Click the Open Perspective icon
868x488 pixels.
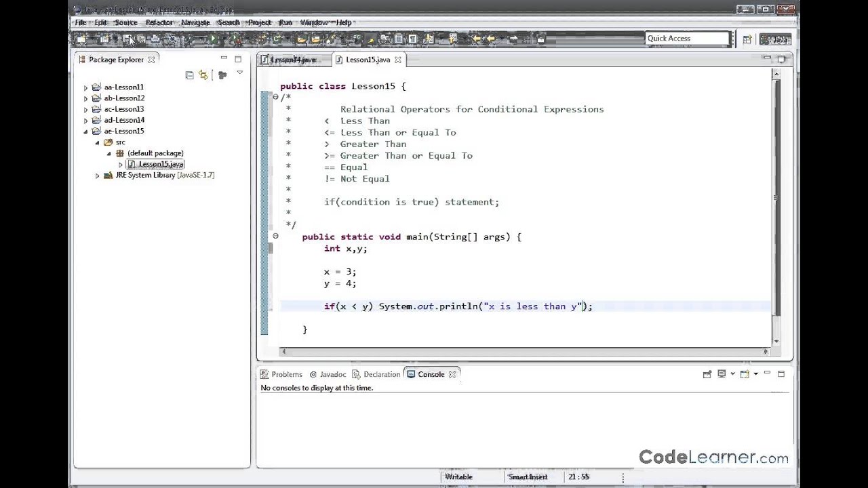coord(747,39)
